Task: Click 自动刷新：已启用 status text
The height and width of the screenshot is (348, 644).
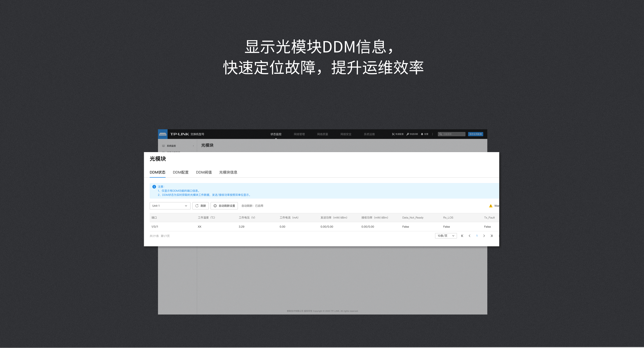Action: pos(252,206)
